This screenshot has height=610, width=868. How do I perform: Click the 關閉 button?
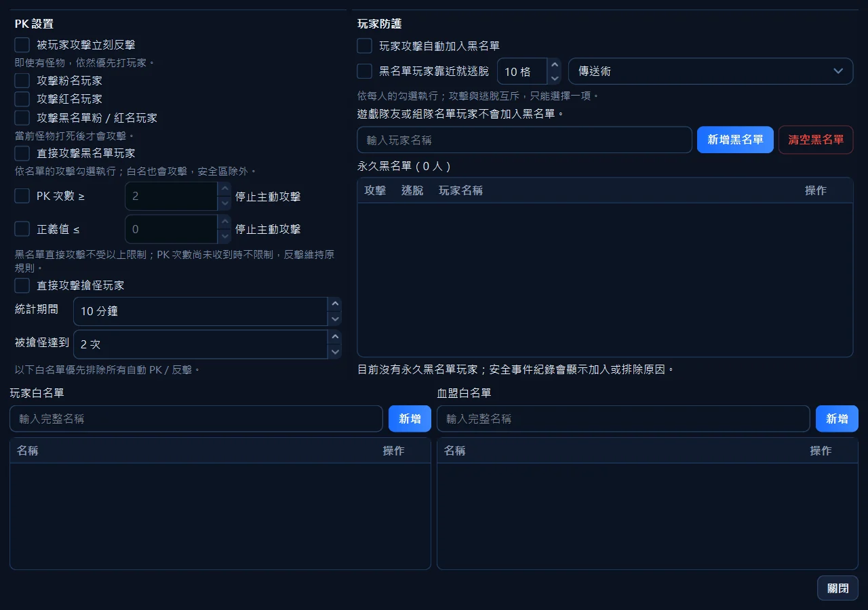click(x=837, y=588)
